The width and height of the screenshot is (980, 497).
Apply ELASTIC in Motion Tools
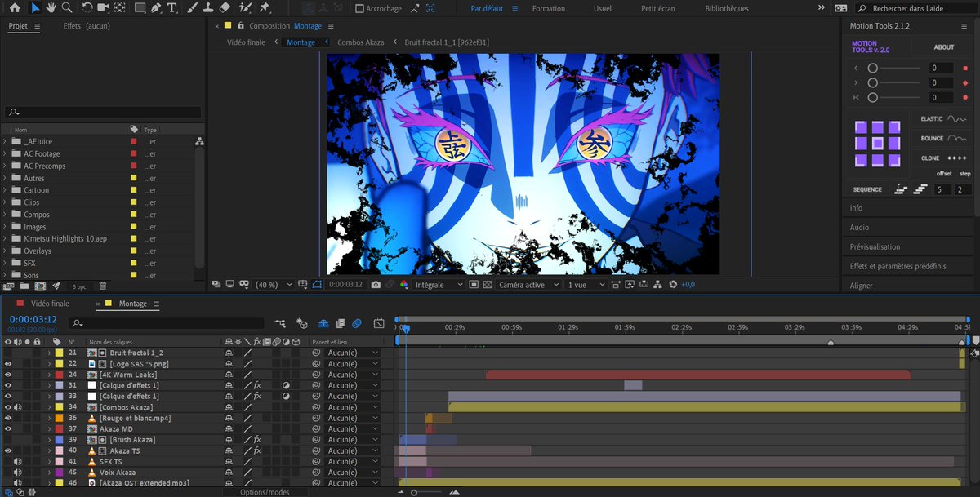coord(943,119)
